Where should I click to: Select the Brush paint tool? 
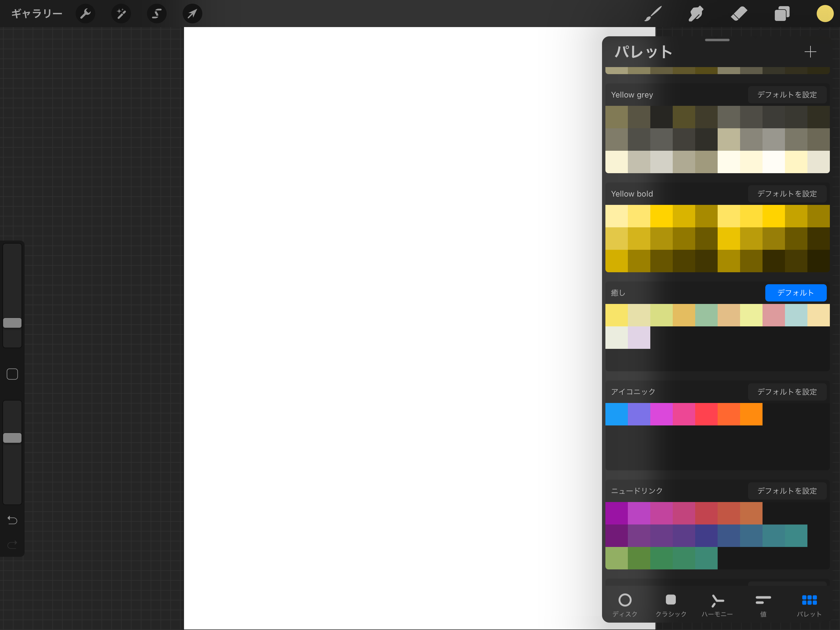(x=653, y=14)
